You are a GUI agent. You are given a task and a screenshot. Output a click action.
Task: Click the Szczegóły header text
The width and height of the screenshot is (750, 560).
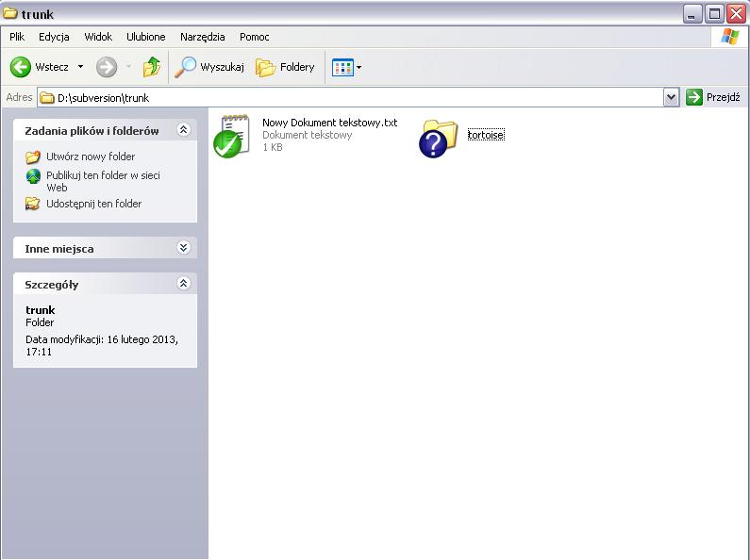point(52,285)
